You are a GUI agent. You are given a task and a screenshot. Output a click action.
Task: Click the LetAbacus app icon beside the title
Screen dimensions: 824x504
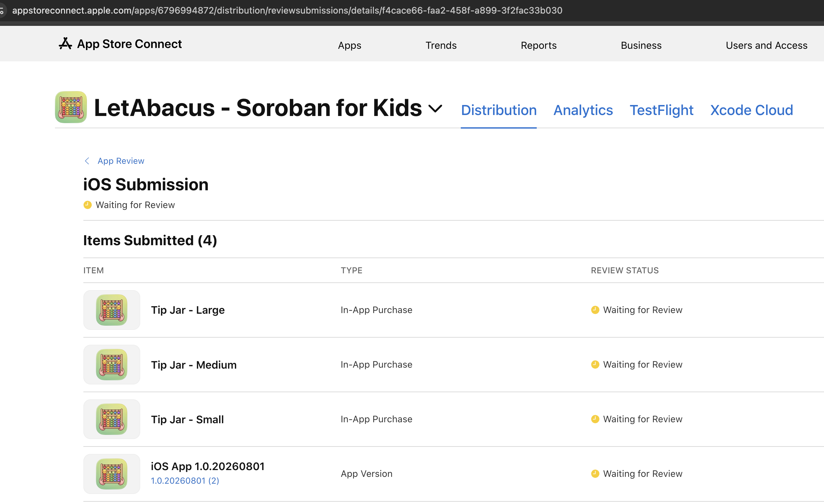71,107
